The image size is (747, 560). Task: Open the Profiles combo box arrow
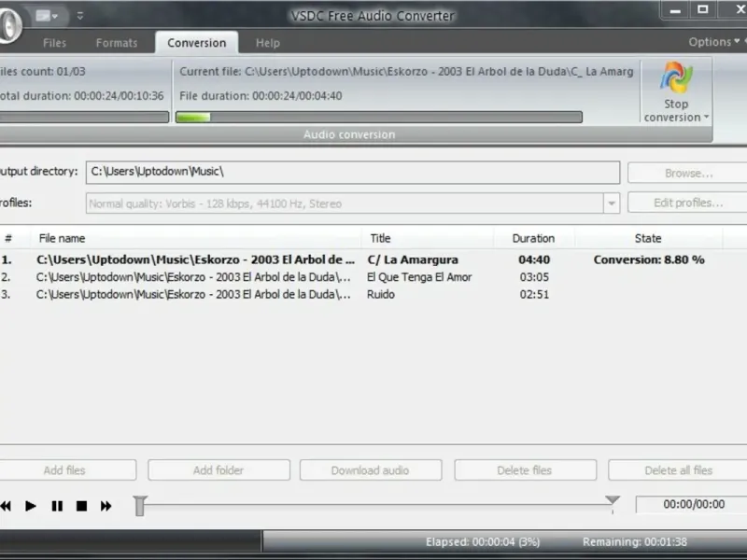point(612,203)
